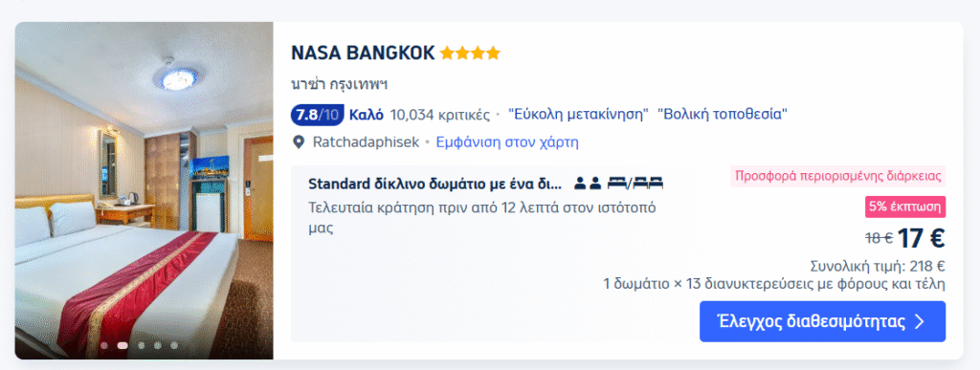Click the four yellow star rating icons
This screenshot has height=370, width=980.
(470, 54)
